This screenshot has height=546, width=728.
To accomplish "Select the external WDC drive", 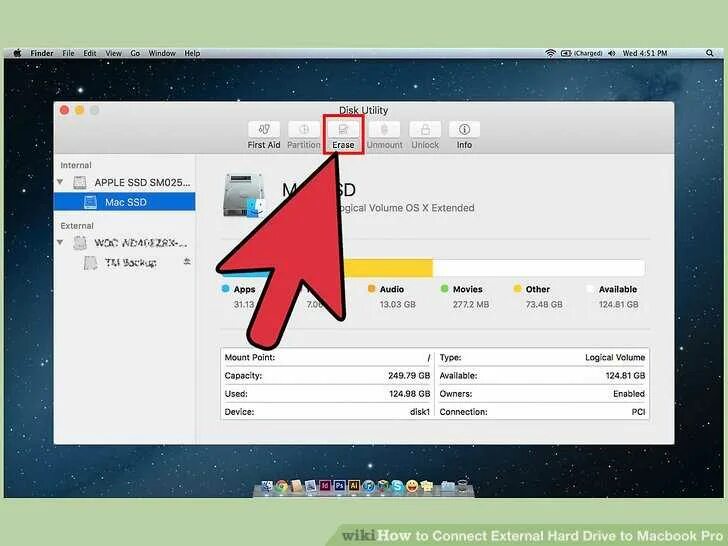I will pos(124,242).
